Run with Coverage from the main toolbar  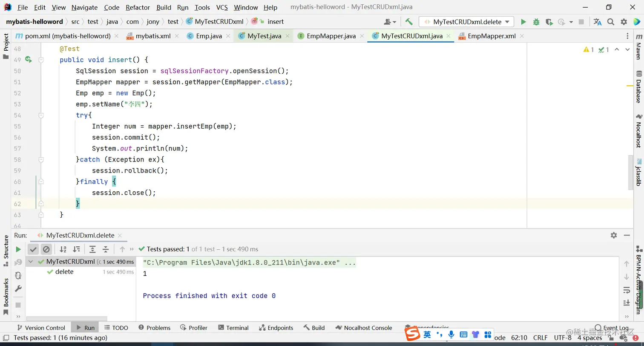(x=549, y=22)
